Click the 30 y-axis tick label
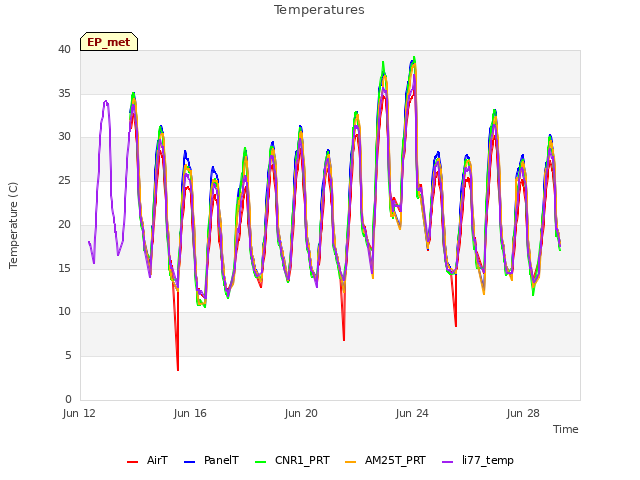This screenshot has width=640, height=480. (x=64, y=137)
